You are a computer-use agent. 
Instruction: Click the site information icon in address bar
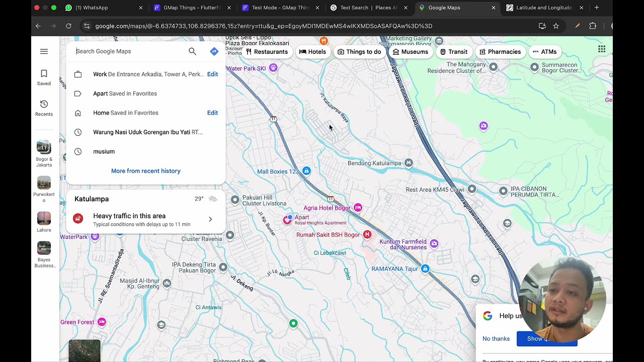coord(87,26)
